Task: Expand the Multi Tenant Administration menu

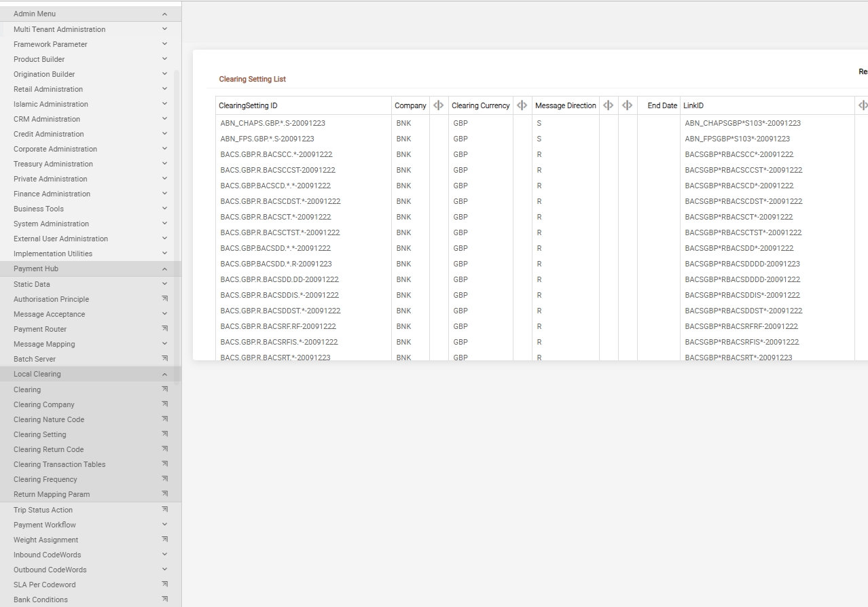Action: 164,29
